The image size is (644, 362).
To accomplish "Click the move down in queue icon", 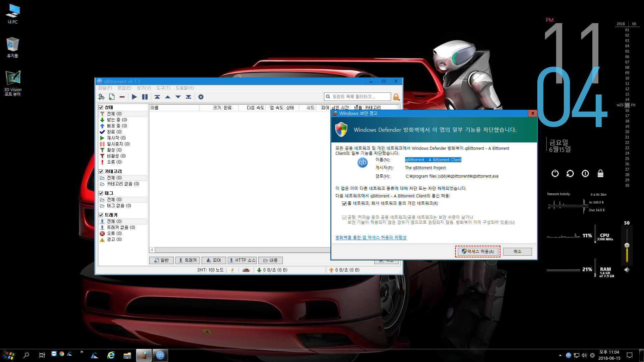I will [178, 97].
